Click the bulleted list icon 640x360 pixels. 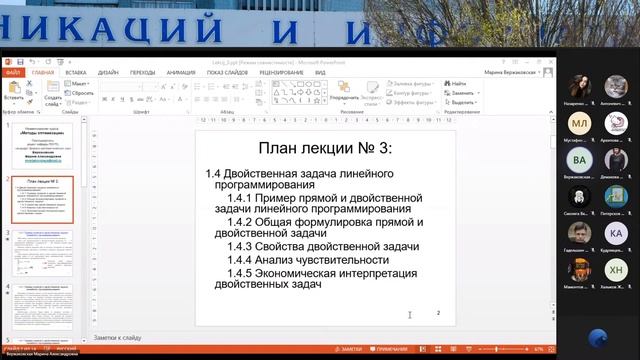[198, 87]
